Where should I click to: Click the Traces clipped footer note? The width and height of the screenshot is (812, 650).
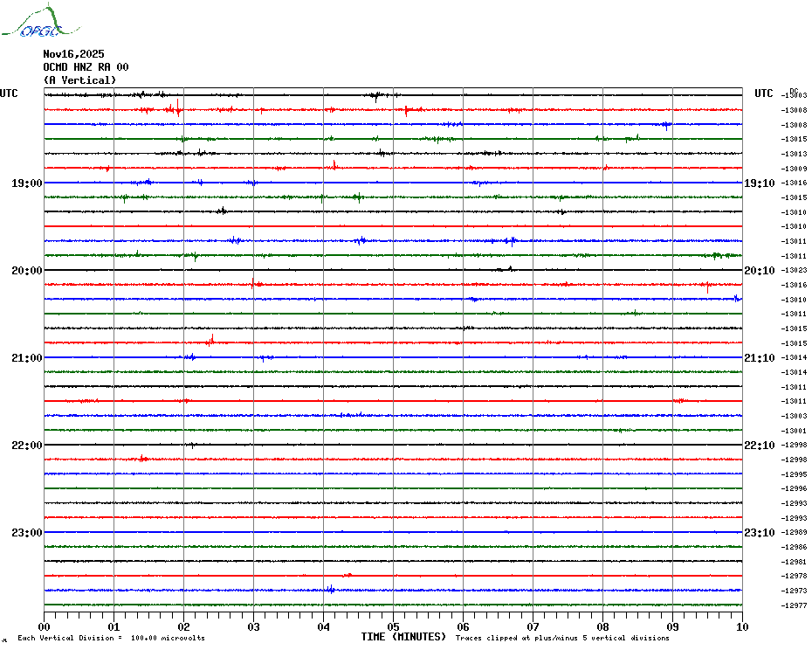(562, 638)
